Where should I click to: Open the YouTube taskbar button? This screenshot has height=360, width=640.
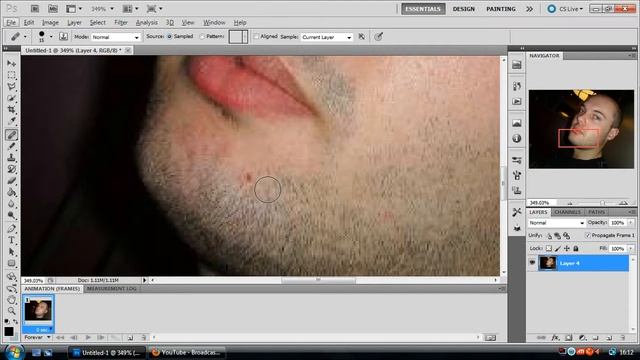tap(187, 353)
